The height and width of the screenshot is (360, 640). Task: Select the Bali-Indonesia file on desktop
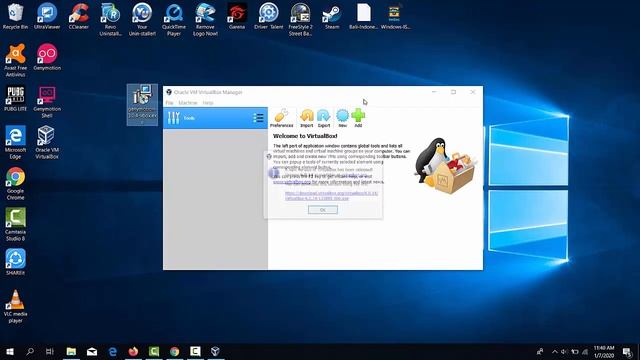(363, 17)
